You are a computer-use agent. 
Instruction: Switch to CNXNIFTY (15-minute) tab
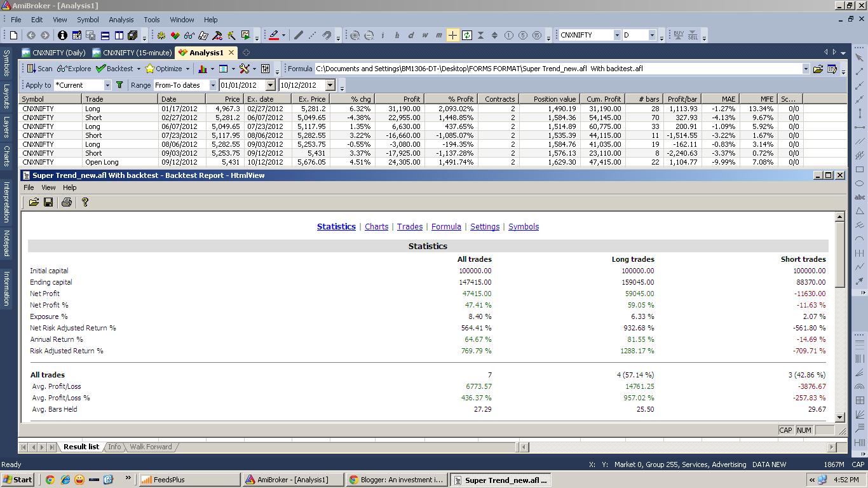pos(132,53)
